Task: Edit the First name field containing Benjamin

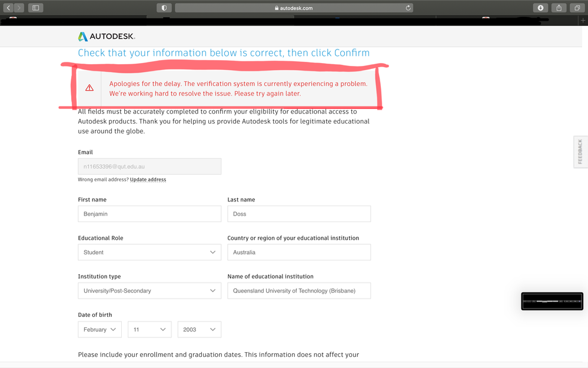Action: (150, 214)
